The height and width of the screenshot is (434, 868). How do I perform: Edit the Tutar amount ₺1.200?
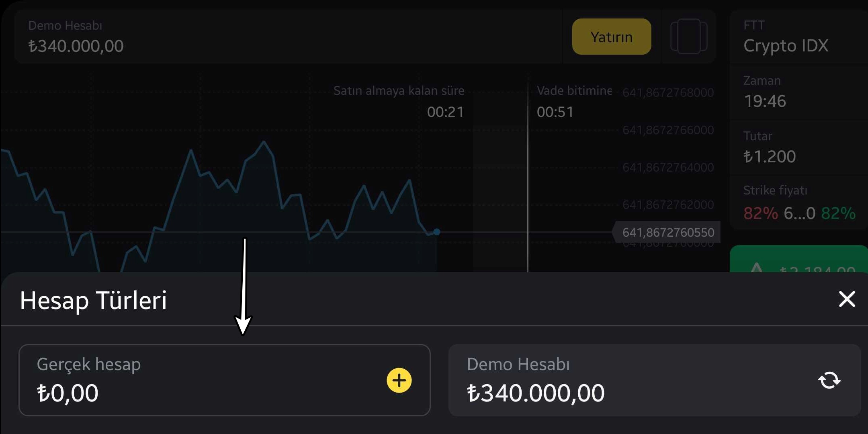click(x=798, y=148)
